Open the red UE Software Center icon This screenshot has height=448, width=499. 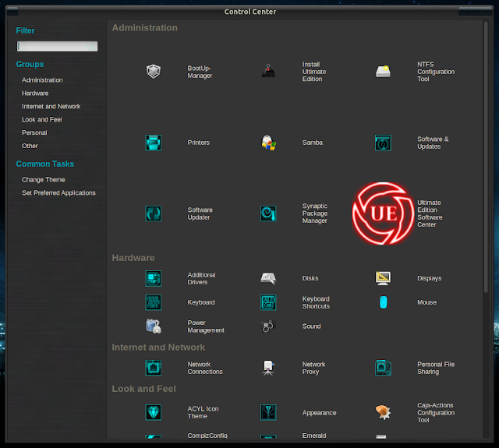click(383, 213)
